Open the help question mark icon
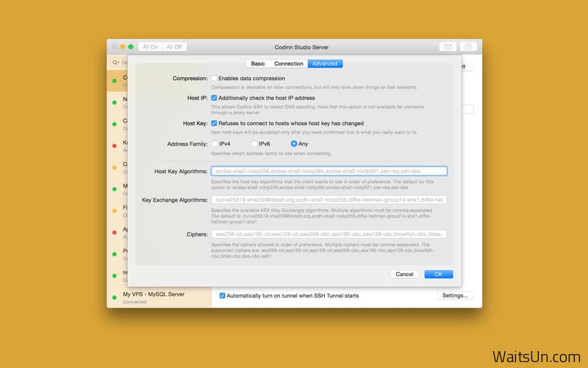Screen dimensions: 588x368 pyautogui.click(x=468, y=46)
